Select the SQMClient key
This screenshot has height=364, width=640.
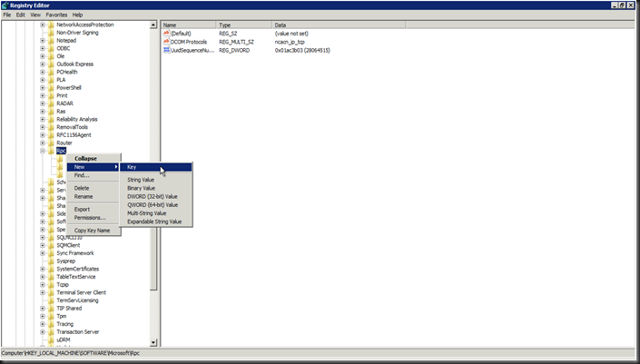coord(68,245)
